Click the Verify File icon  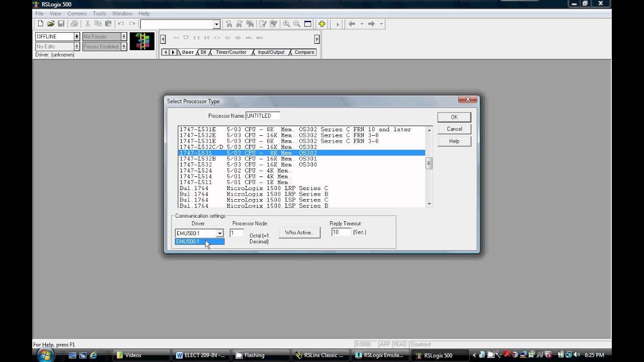(263, 24)
